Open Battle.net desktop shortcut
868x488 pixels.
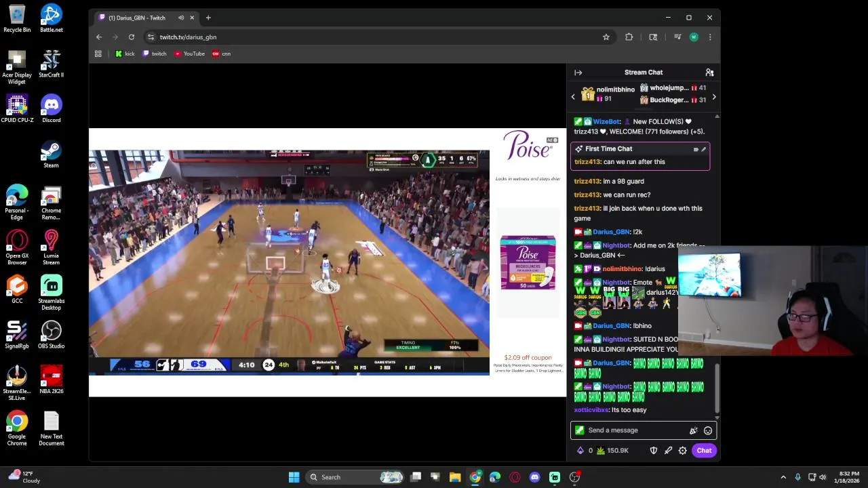coord(51,18)
